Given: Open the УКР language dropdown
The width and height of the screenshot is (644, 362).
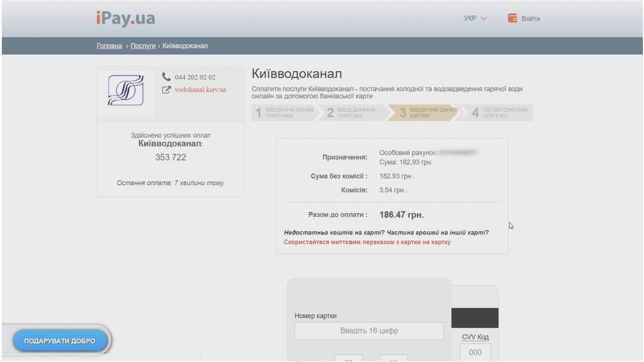Looking at the screenshot, I should tap(475, 19).
